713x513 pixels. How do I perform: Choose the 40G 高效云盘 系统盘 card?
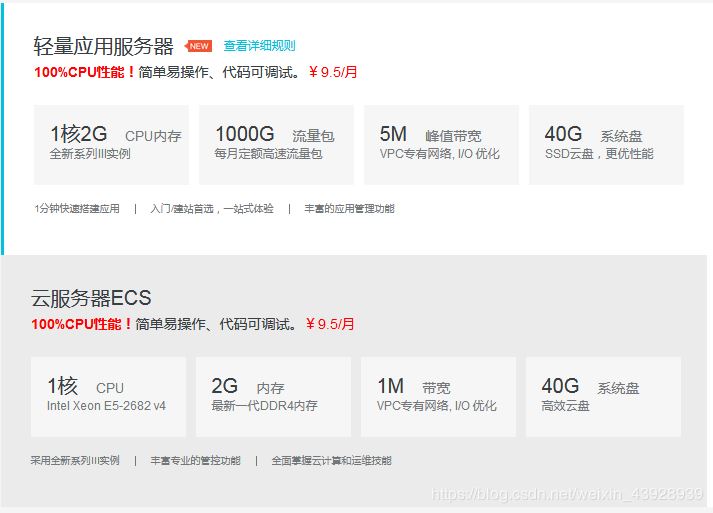click(x=603, y=397)
